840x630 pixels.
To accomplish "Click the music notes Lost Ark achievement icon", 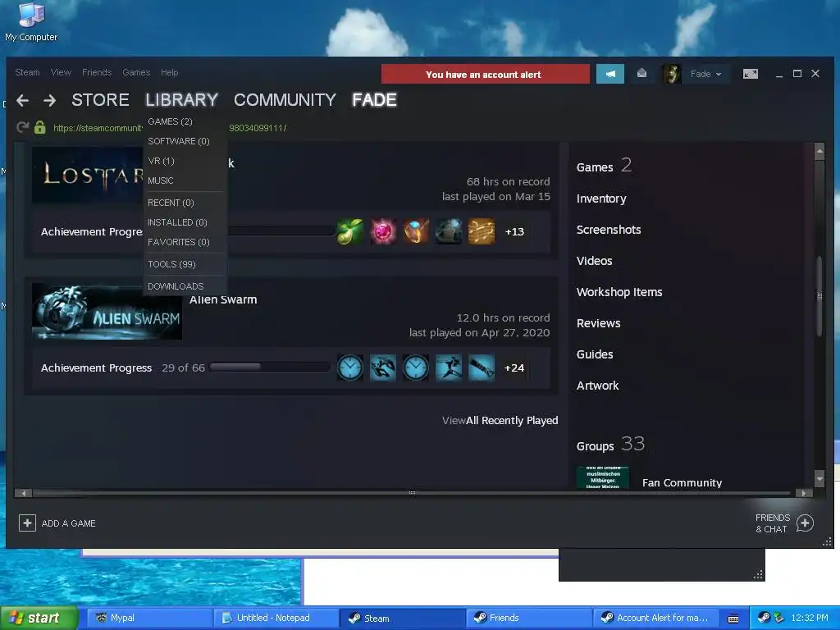I will (x=482, y=231).
